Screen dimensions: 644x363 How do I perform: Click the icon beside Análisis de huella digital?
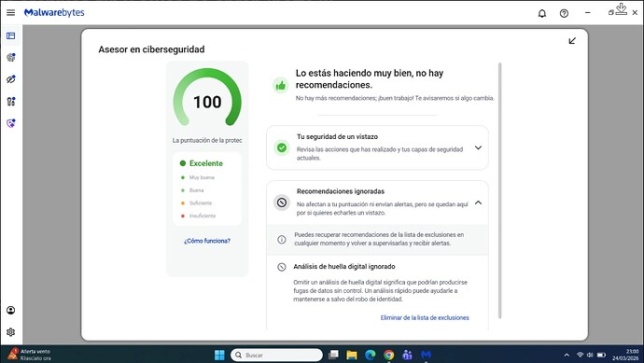(282, 267)
